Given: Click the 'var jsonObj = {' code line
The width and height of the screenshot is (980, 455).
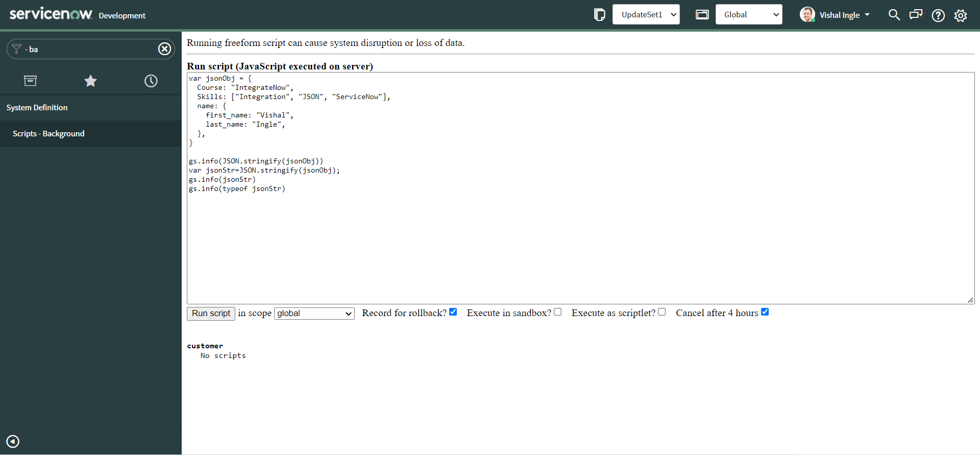Looking at the screenshot, I should (x=220, y=79).
